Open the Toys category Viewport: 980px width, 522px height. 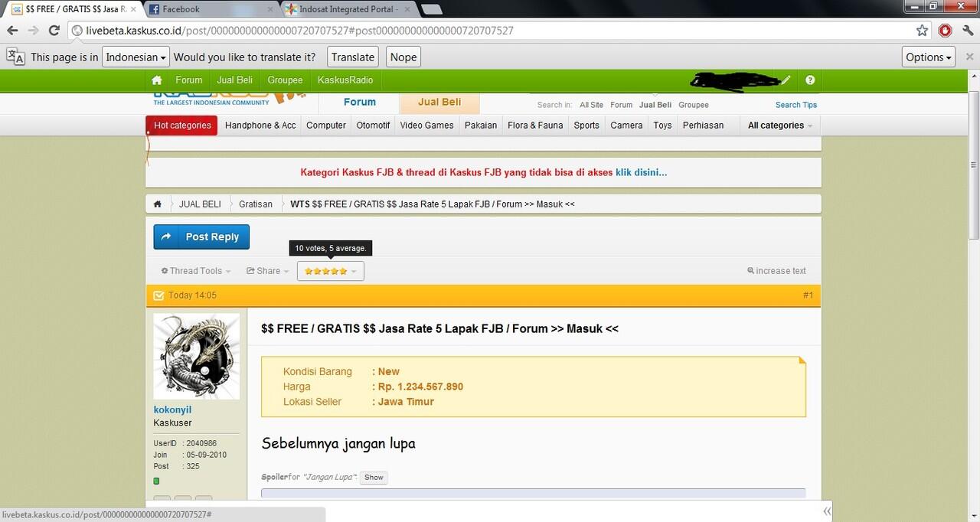pos(662,126)
